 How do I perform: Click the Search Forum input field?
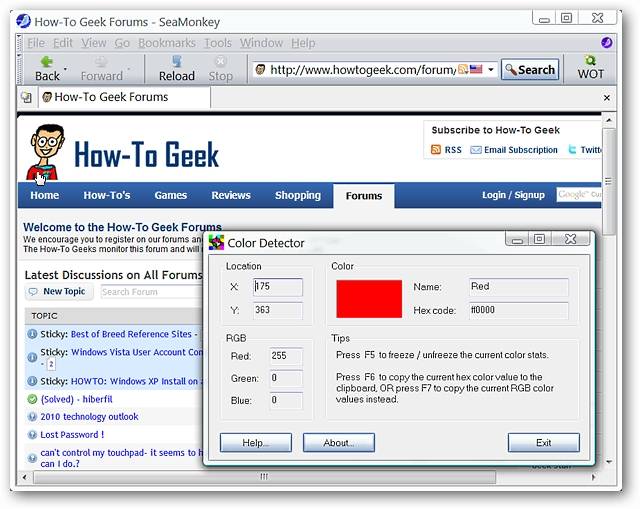click(151, 292)
